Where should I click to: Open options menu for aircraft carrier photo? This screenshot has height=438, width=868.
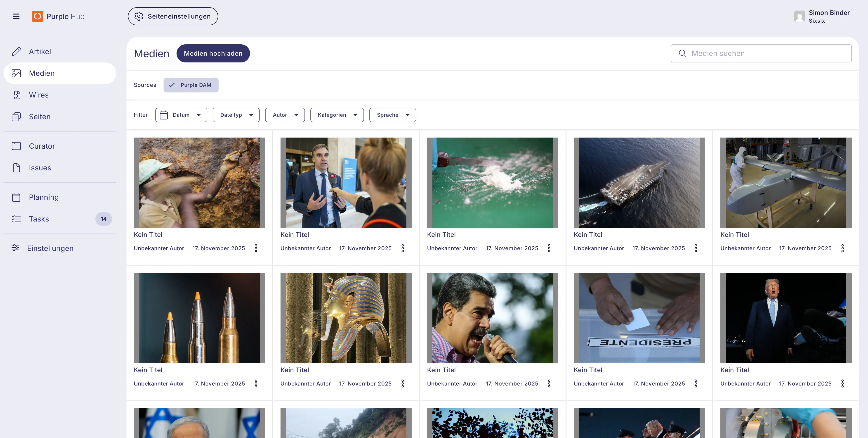(696, 248)
